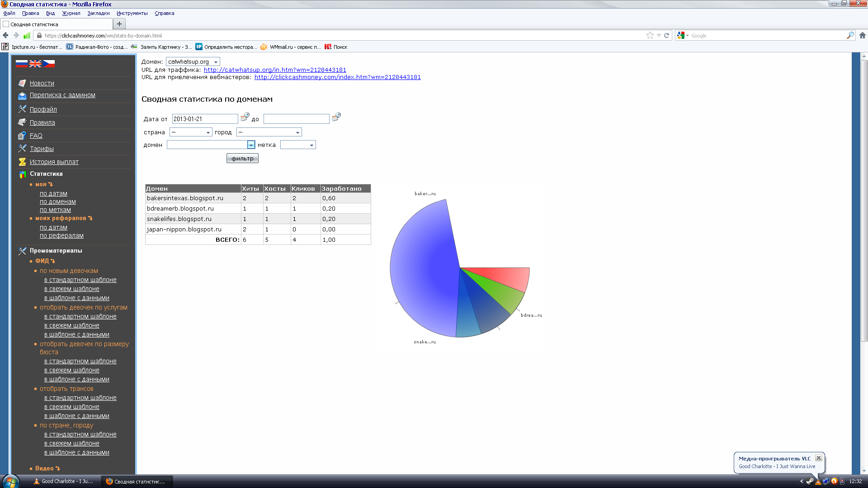Click the browser back arrow
Image resolution: width=868 pixels, height=488 pixels.
[x=6, y=36]
